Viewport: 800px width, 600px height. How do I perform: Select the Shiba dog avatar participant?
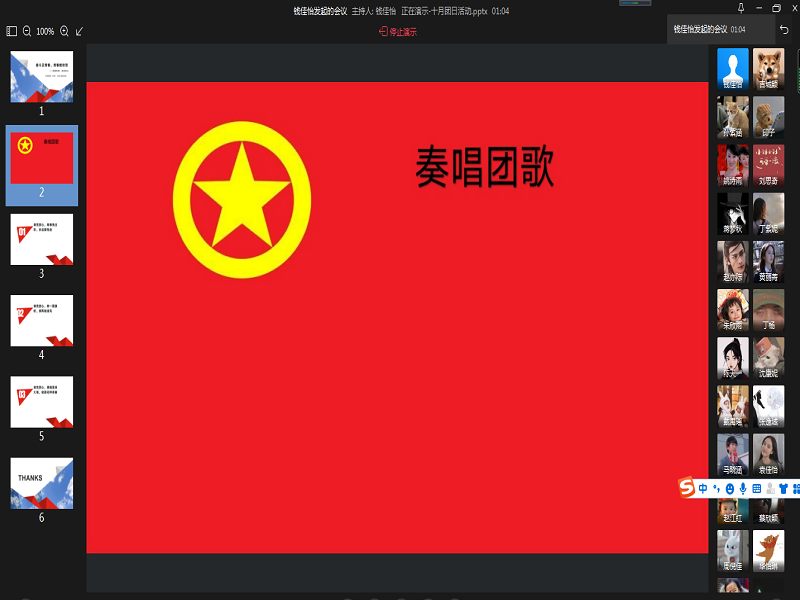[x=768, y=69]
